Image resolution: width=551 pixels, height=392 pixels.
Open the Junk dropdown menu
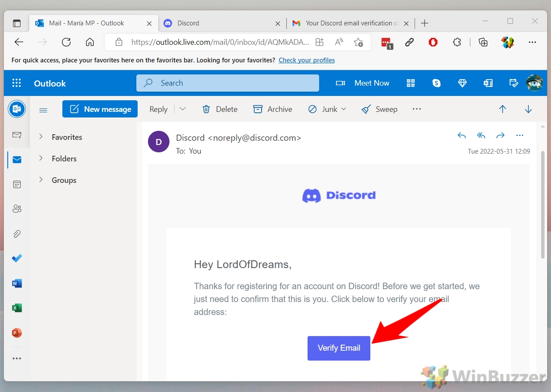[x=344, y=109]
